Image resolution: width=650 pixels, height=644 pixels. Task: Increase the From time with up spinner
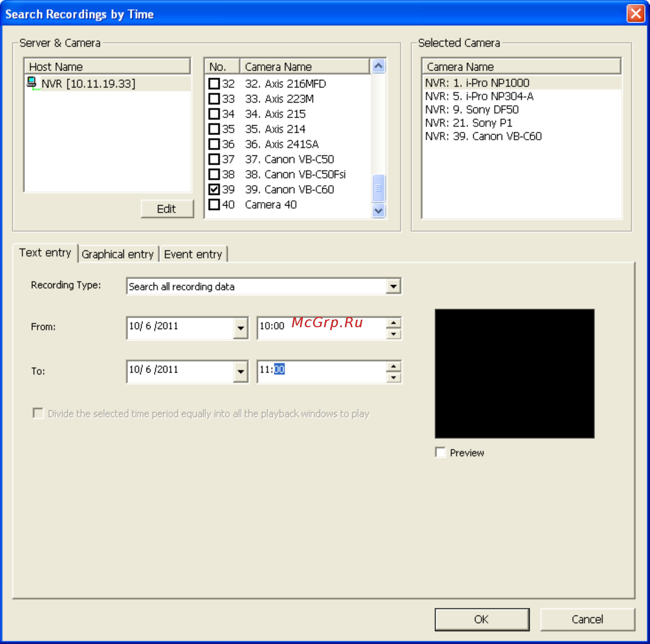point(394,323)
